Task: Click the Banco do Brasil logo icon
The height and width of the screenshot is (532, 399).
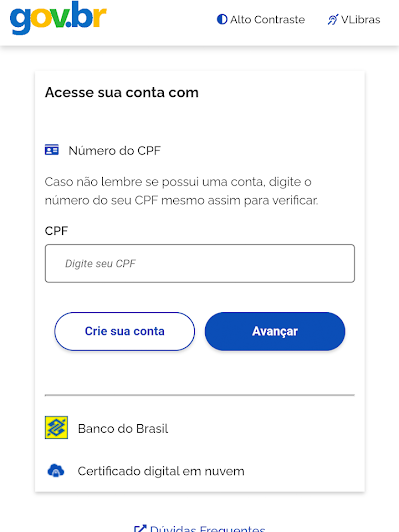Action: 56,428
